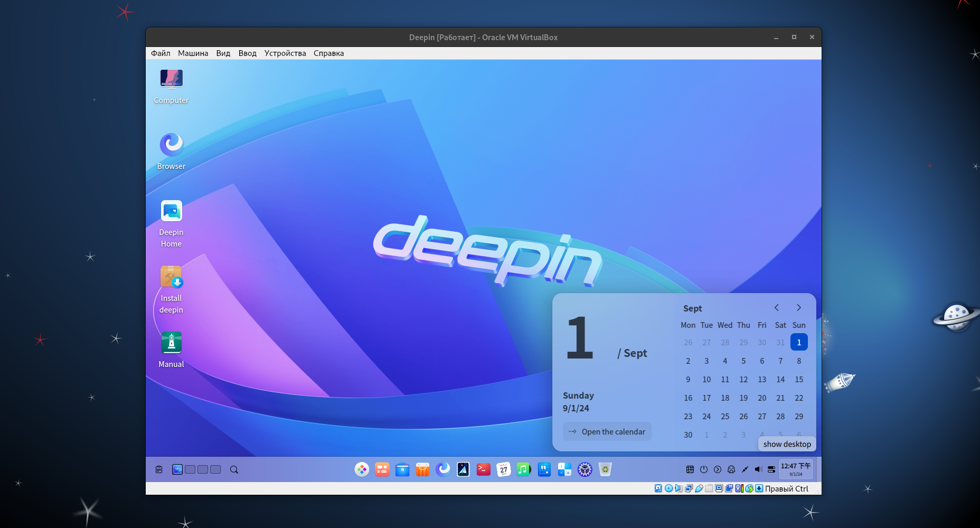Image resolution: width=980 pixels, height=528 pixels.
Task: Open multitasking view from the dock
Action: (382, 469)
